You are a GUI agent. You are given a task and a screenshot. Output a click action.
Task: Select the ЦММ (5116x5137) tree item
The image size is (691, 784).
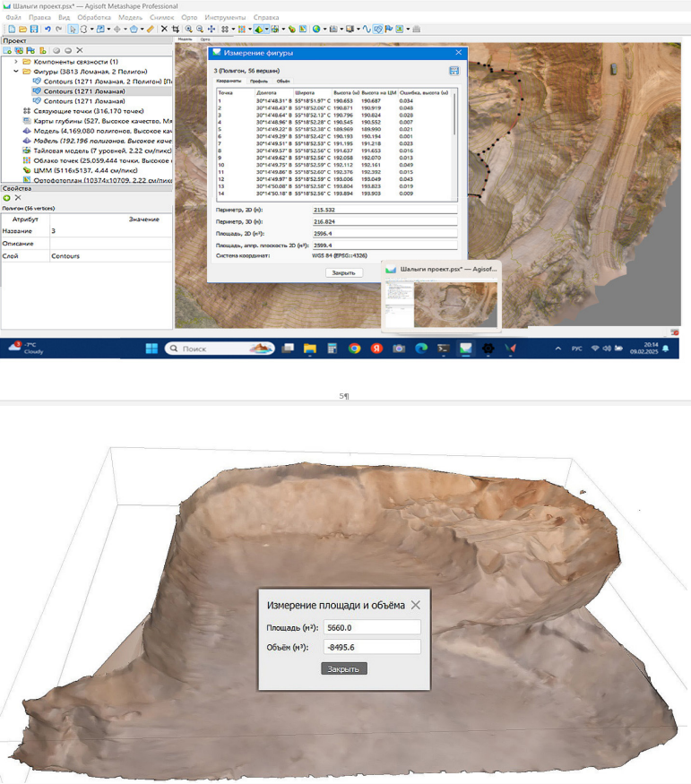(x=80, y=170)
